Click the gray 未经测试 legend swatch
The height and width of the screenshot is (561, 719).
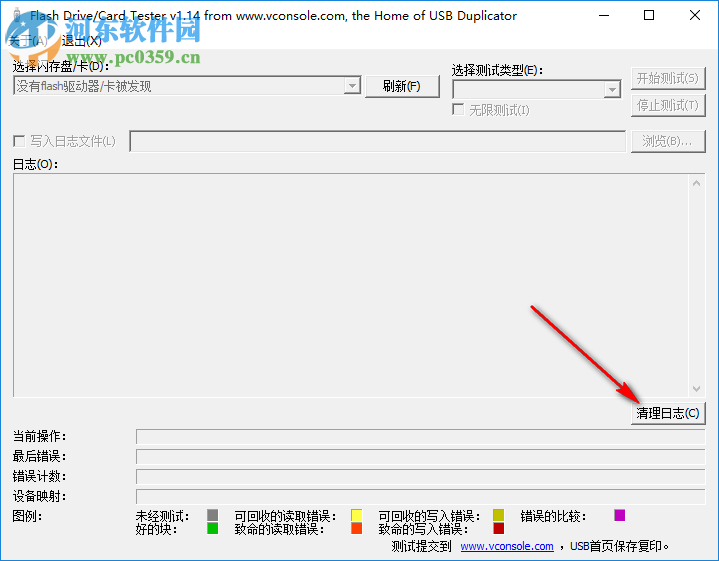(212, 515)
